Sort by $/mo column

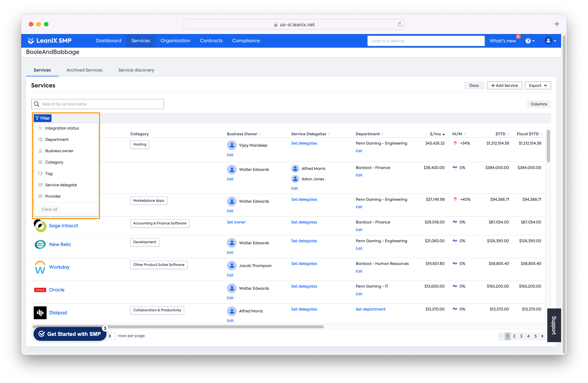[444, 134]
